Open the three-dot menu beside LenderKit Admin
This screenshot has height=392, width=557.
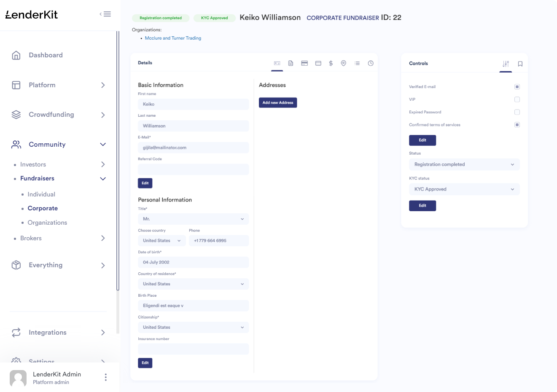105,377
